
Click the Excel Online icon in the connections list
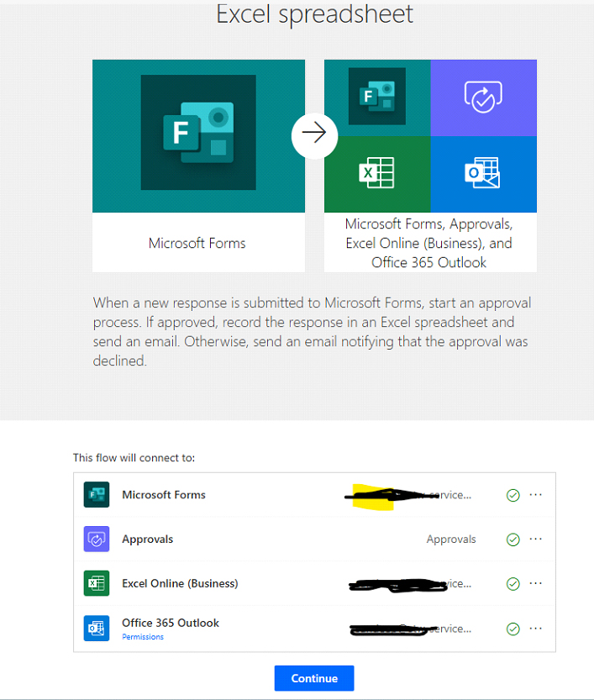[x=97, y=583]
